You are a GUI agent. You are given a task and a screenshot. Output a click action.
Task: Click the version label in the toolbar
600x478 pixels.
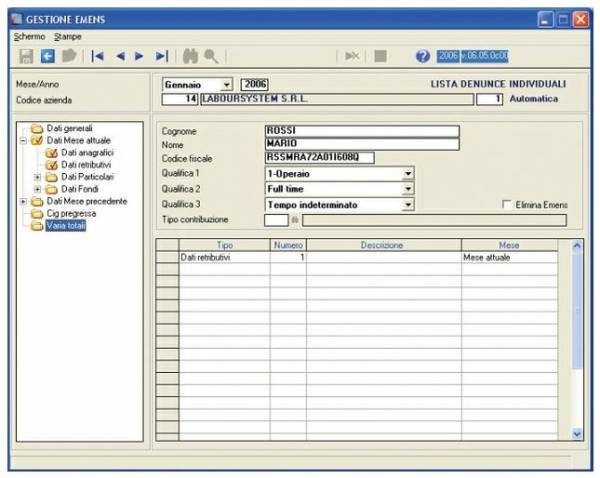point(473,56)
